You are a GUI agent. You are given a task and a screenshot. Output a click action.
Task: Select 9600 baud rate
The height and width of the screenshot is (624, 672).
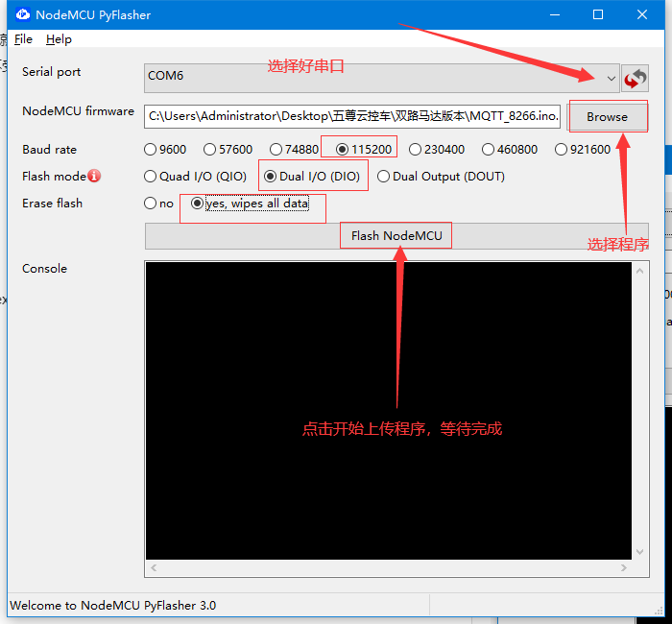(x=165, y=149)
